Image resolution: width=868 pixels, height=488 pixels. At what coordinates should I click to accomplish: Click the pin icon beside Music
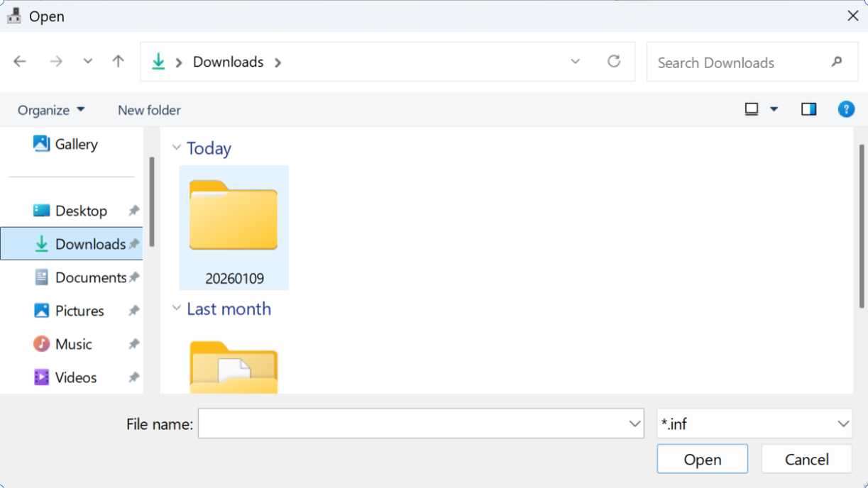[x=133, y=344]
